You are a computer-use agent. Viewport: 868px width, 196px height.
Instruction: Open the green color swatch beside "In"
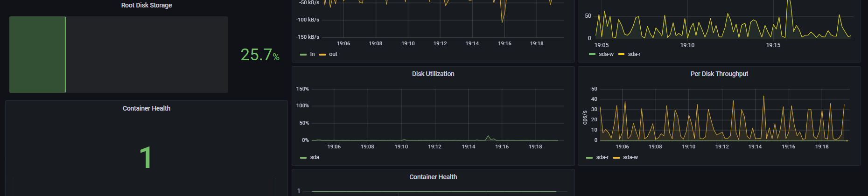303,55
